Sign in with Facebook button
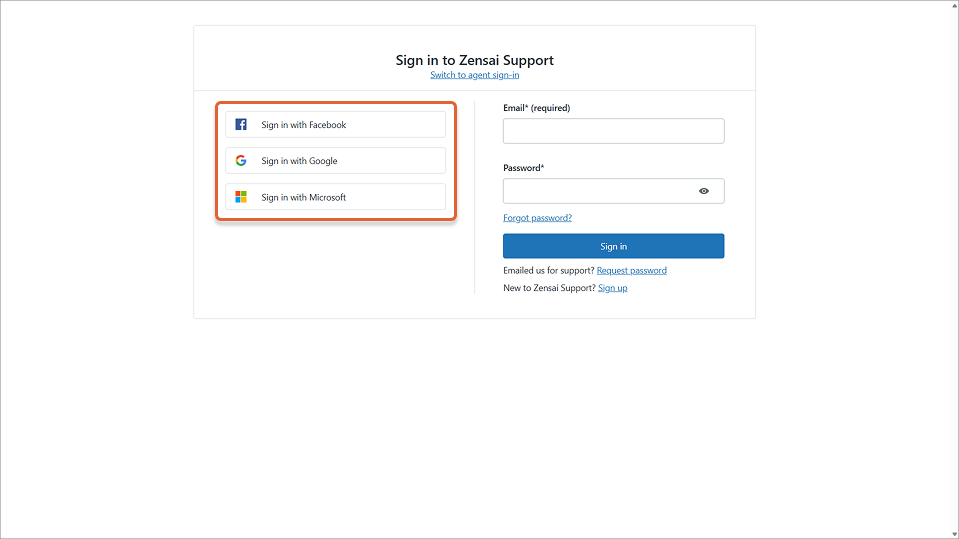 335,124
